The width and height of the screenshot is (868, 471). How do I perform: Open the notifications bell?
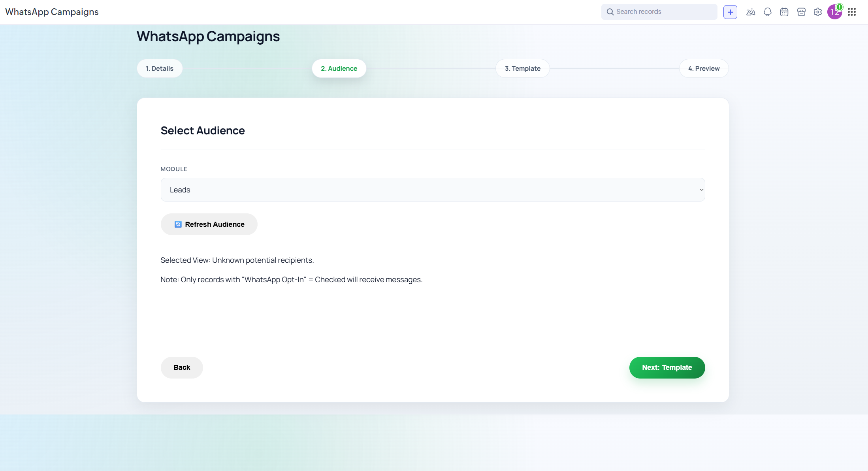(x=767, y=12)
